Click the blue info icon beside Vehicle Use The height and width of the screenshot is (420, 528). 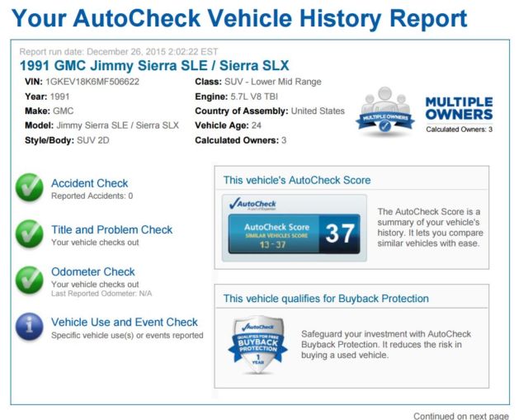[x=30, y=327]
